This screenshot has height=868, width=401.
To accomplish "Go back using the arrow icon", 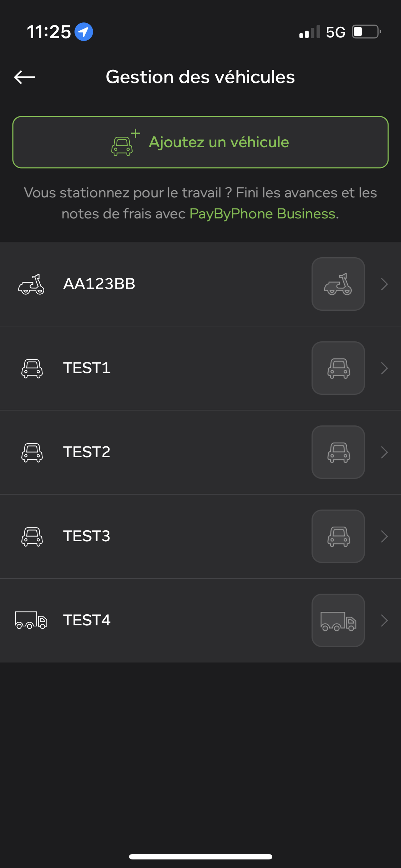I will [25, 77].
